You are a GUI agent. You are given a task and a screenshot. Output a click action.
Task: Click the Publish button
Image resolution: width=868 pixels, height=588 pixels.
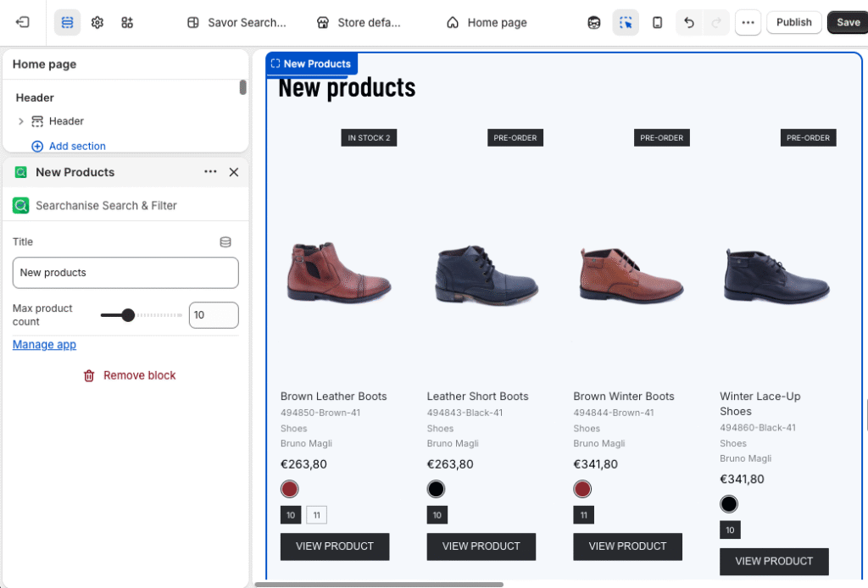[x=793, y=23]
